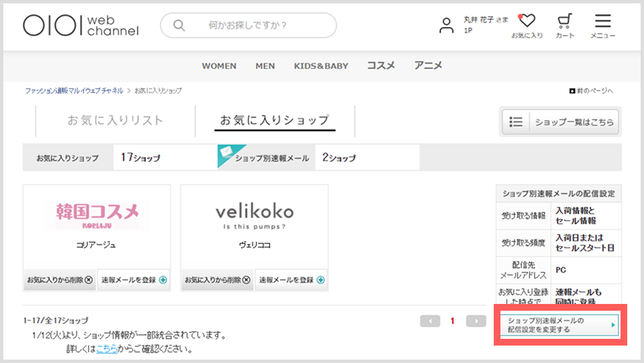Click ショップ別速報メールの配信設定 header
Viewport: 644px width, 363px height.
(x=559, y=194)
